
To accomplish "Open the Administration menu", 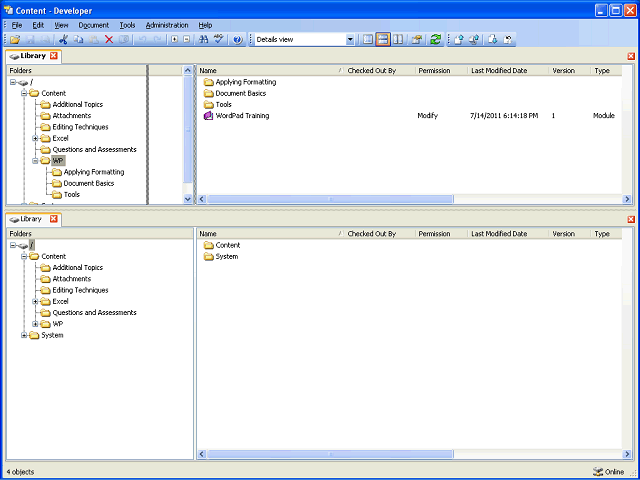I will click(167, 25).
